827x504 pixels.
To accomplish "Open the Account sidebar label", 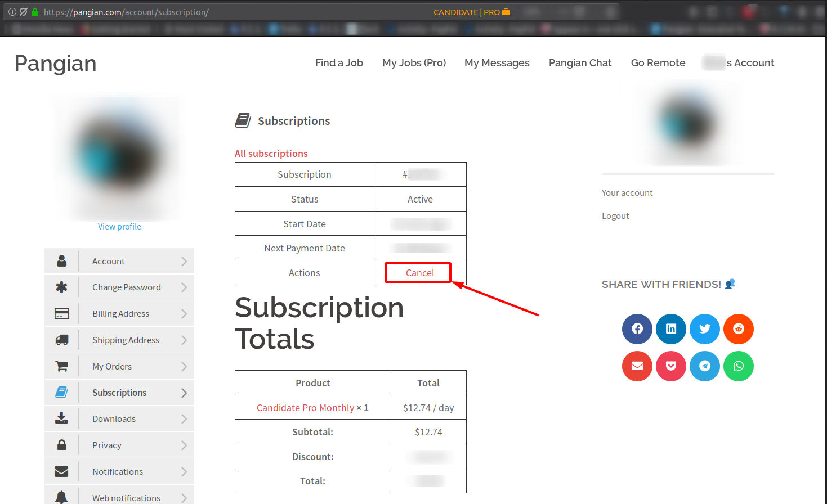I will click(x=109, y=262).
